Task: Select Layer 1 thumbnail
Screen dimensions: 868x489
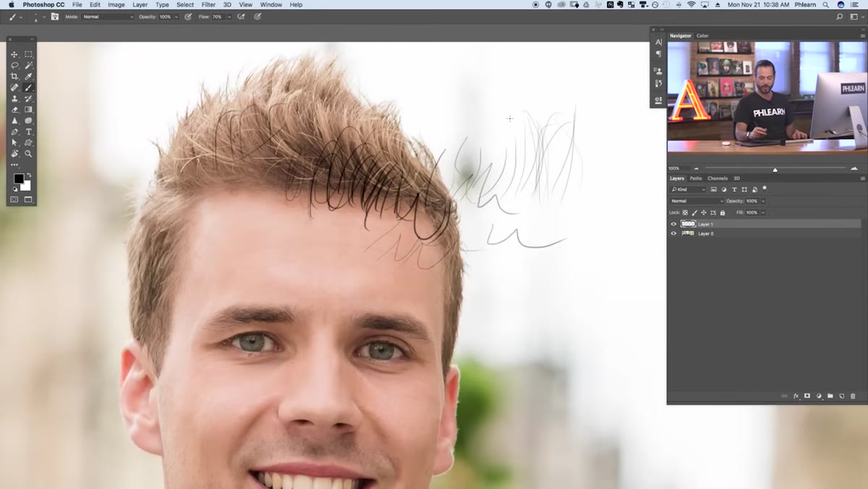Action: tap(688, 224)
